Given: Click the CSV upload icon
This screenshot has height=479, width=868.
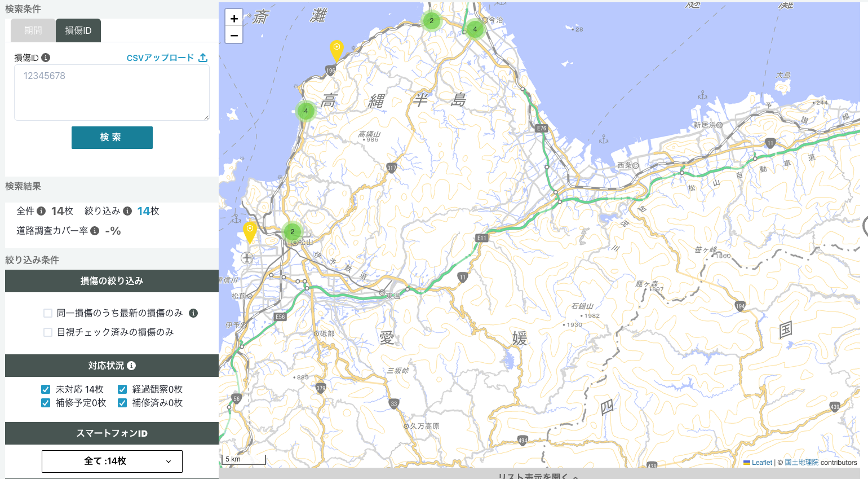Looking at the screenshot, I should click(203, 58).
